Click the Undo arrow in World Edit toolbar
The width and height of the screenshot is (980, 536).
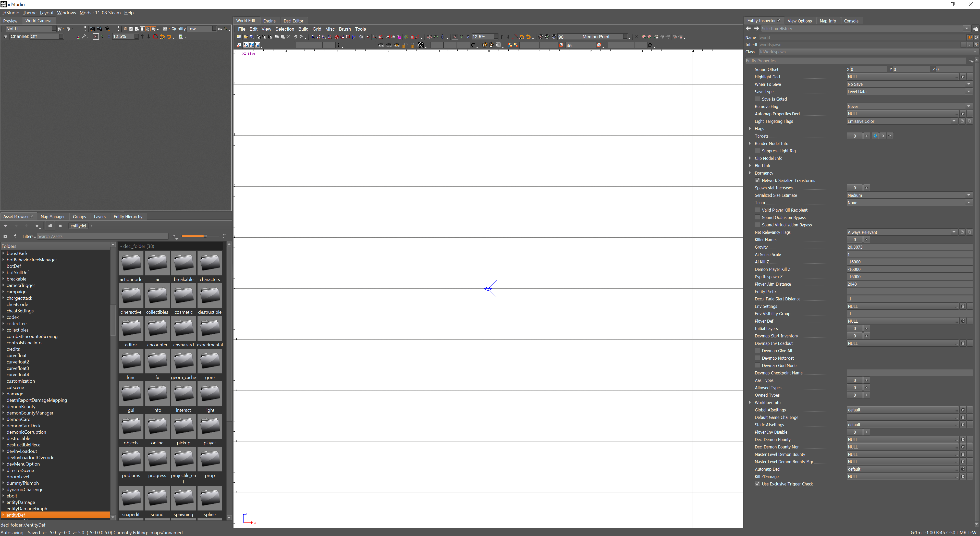[296, 37]
